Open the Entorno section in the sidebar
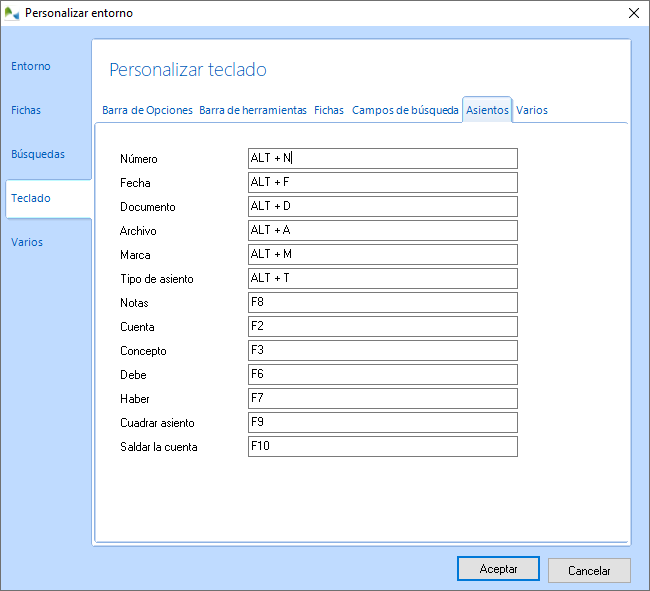Screen dimensions: 650x591 pyautogui.click(x=31, y=66)
